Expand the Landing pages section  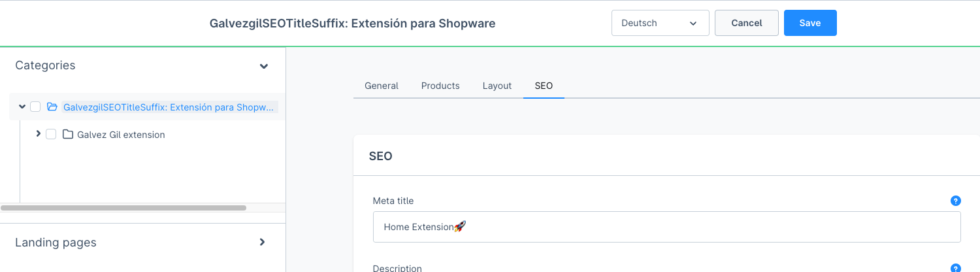[262, 242]
